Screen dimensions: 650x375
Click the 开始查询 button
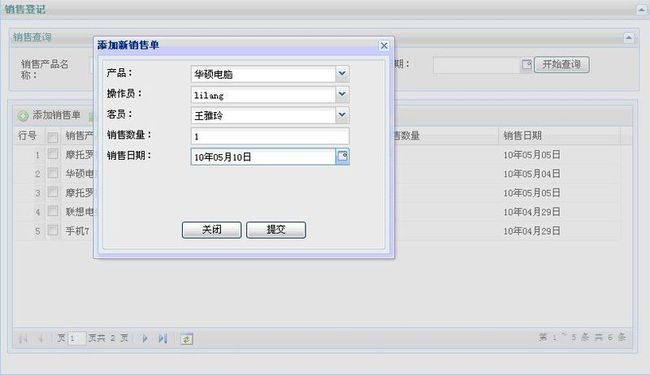pos(562,64)
